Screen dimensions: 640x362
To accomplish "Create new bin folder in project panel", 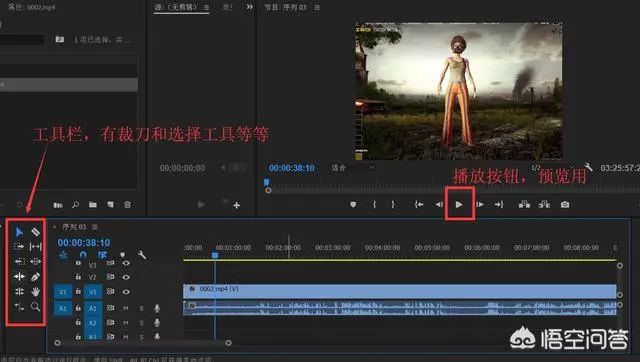I will pyautogui.click(x=93, y=204).
